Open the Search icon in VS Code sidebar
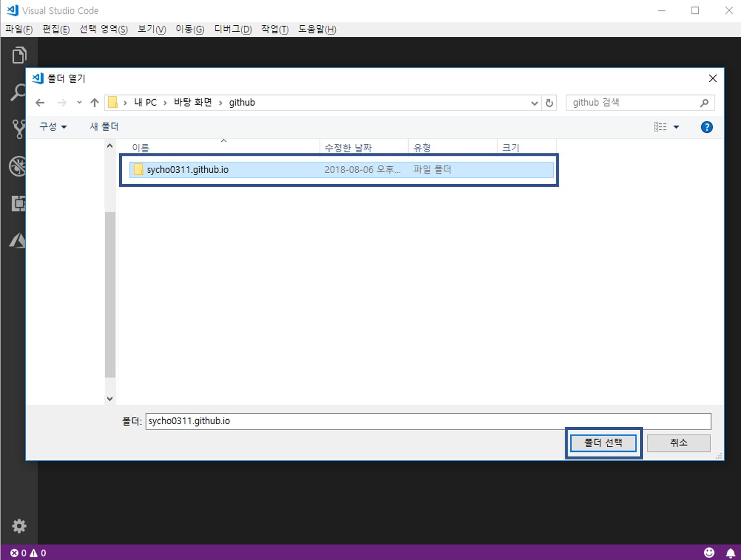Screen dimensions: 741x560 [18, 92]
